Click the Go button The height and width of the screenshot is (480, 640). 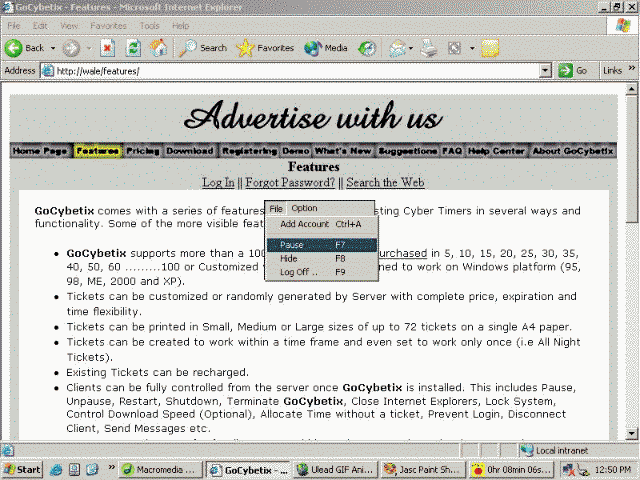tap(573, 71)
